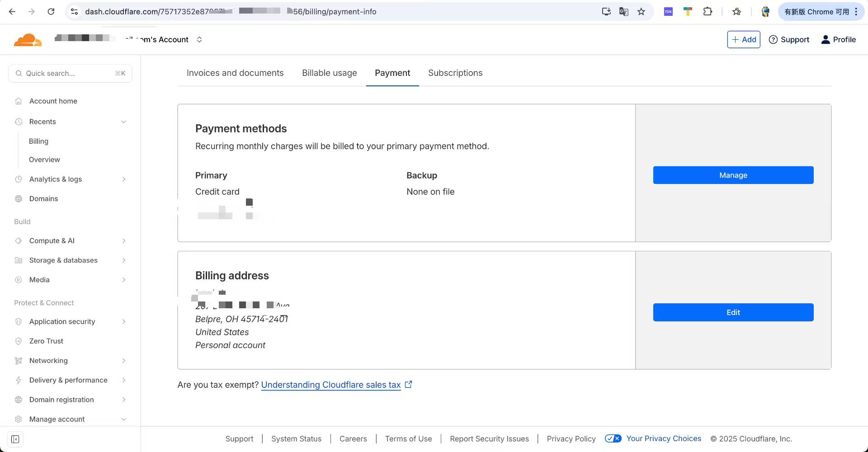Focus the Quick search field
Image resolution: width=868 pixels, height=452 pixels.
click(70, 73)
